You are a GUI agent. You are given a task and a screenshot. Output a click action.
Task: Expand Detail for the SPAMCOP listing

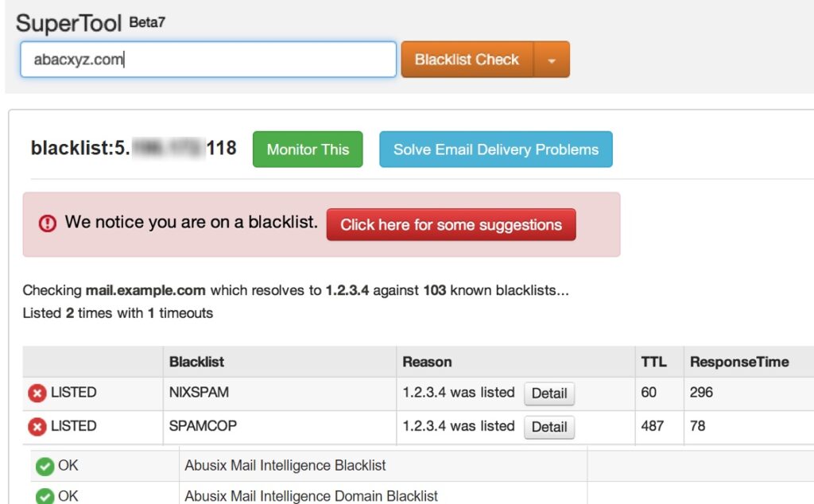549,427
